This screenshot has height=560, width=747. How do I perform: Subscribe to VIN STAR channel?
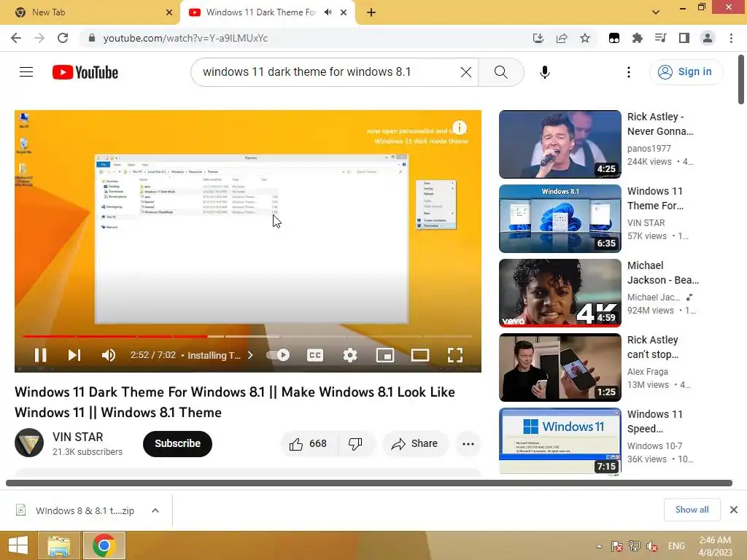177,444
